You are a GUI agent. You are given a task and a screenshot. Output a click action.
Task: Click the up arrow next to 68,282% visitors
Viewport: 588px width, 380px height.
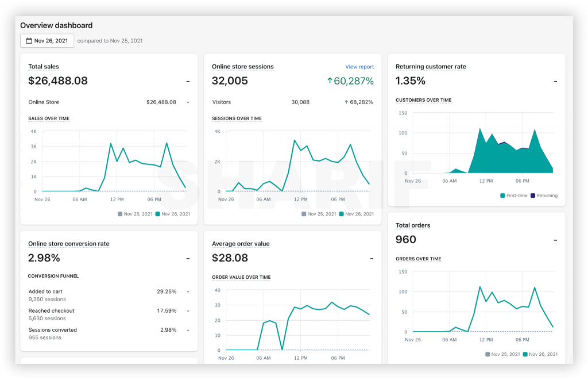(x=346, y=102)
